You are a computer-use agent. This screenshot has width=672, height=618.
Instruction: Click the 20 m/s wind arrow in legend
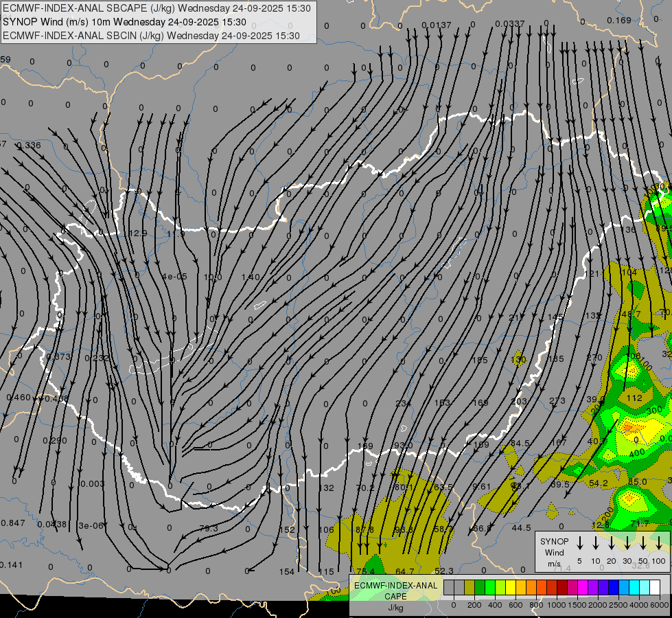612,543
